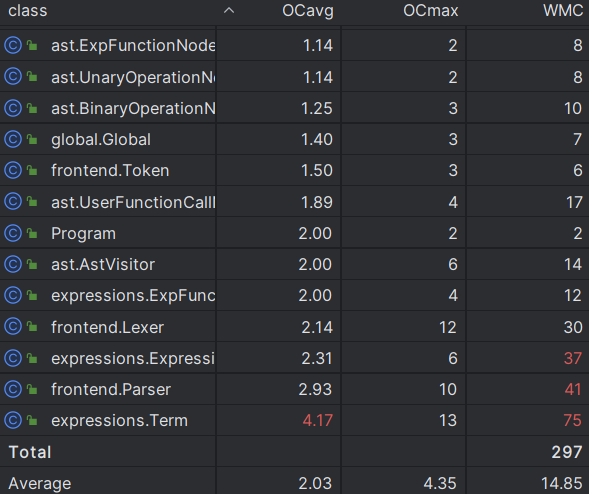Click the class icon next to global.Global
Viewport: 589px width, 494px height.
click(13, 139)
